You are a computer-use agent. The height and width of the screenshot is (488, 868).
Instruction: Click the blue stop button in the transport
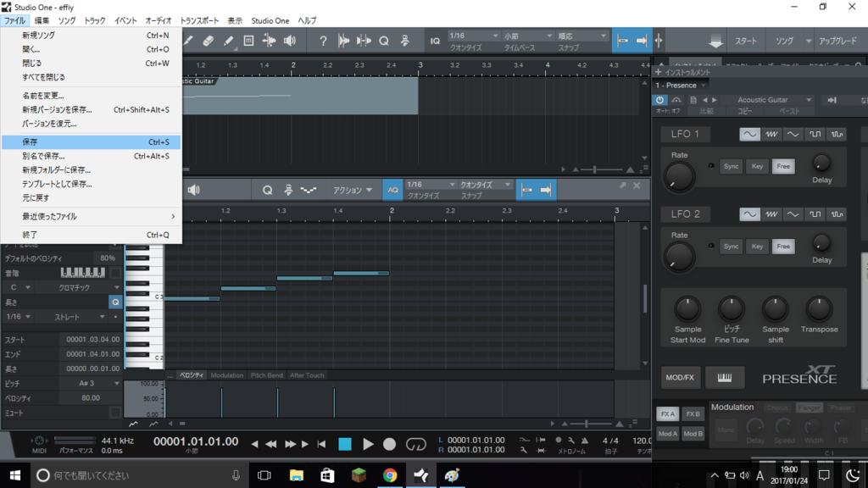click(x=345, y=444)
